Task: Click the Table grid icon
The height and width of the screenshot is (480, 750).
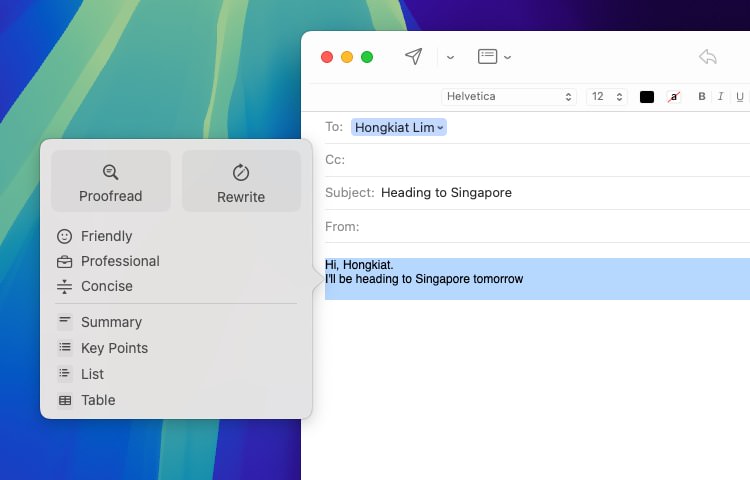Action: [65, 400]
